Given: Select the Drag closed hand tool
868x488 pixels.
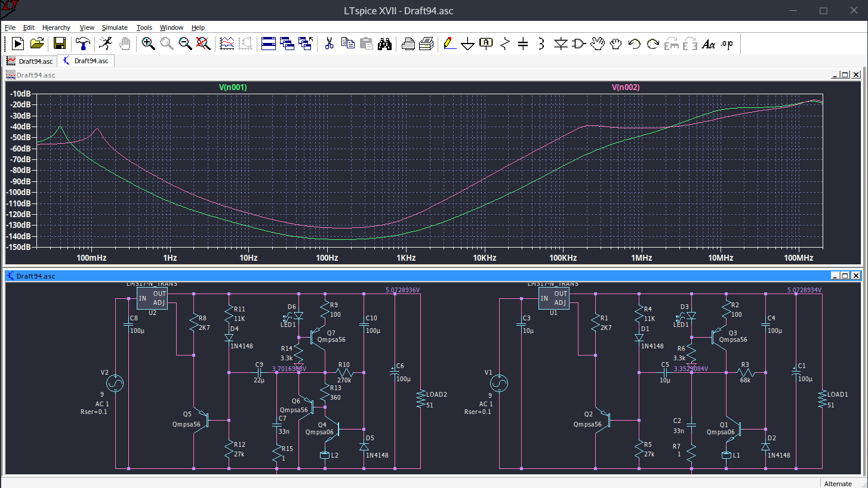Looking at the screenshot, I should (616, 44).
